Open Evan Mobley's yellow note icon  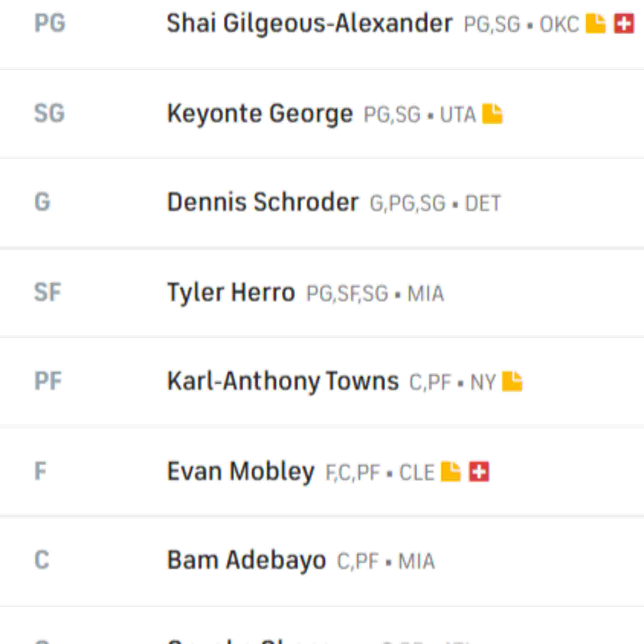(x=450, y=472)
